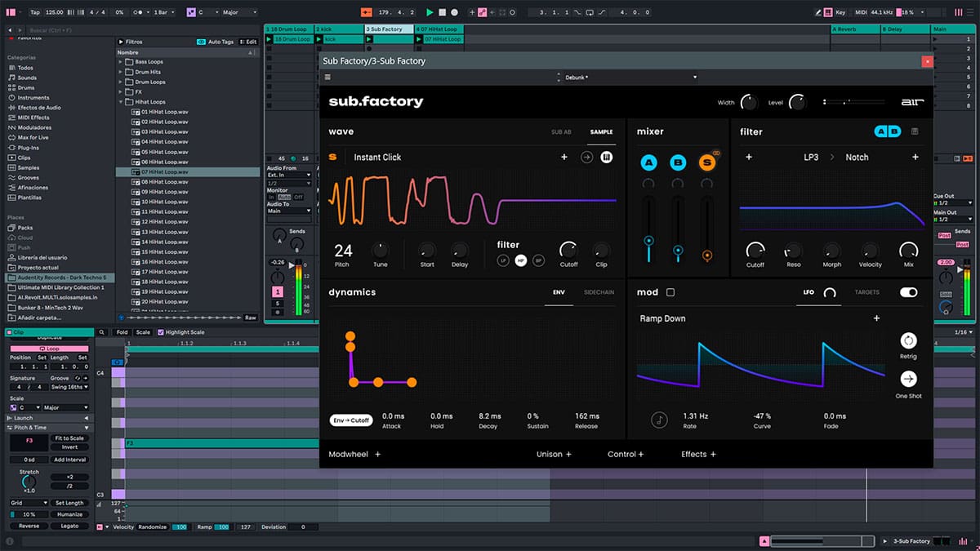
Task: Click the One Shot arrow button
Action: pyautogui.click(x=908, y=379)
